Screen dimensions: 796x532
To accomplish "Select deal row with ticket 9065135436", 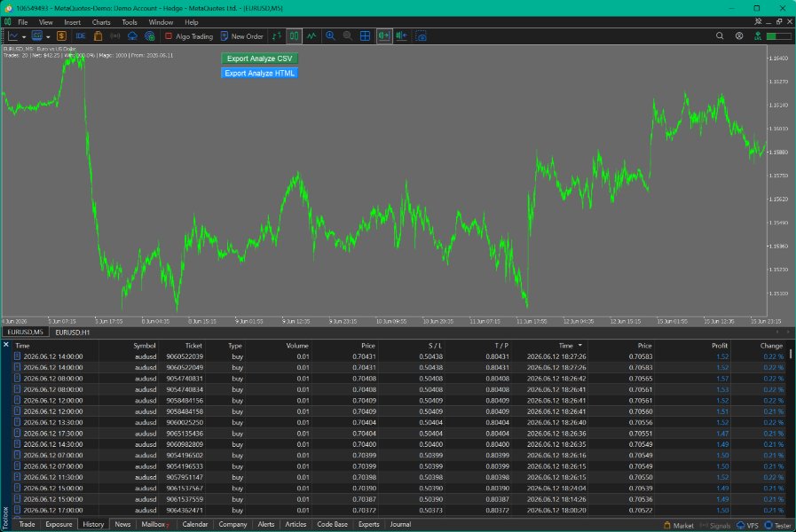I will point(400,434).
